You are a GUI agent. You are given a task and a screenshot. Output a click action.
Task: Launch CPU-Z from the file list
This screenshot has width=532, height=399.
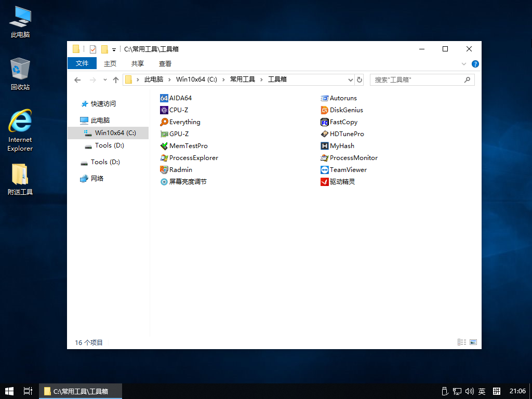tap(164, 110)
